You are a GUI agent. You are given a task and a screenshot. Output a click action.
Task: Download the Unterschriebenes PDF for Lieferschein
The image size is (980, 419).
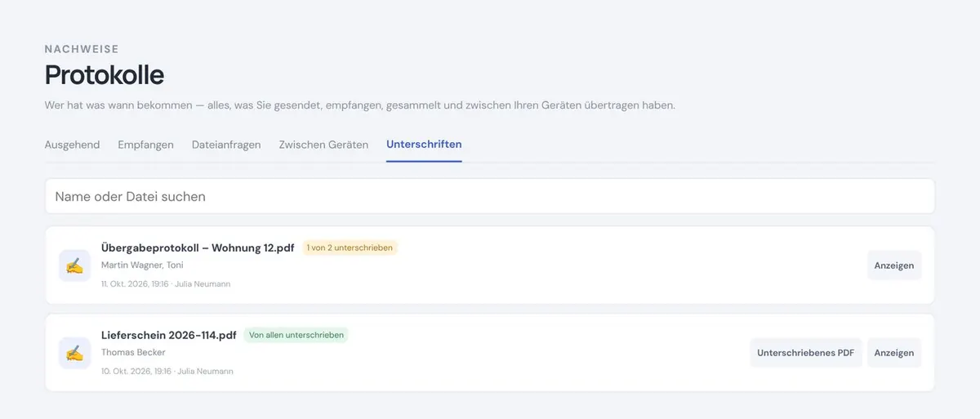(806, 353)
